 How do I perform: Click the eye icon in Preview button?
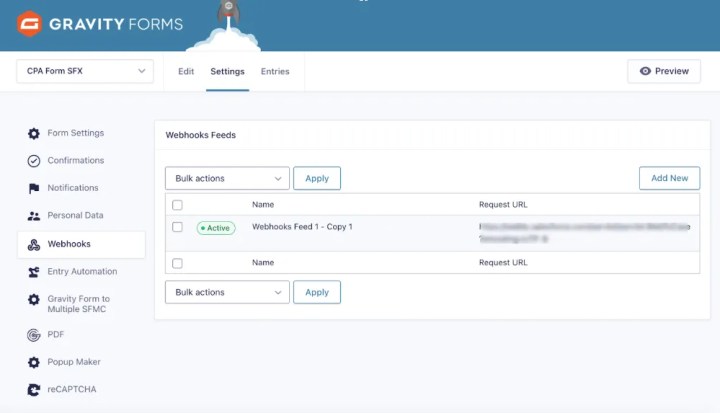[x=645, y=71]
